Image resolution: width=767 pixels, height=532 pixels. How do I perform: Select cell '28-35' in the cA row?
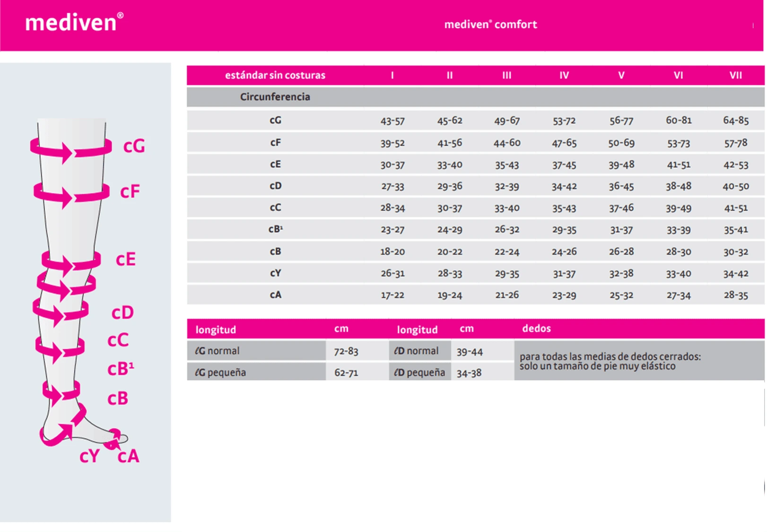pyautogui.click(x=736, y=295)
